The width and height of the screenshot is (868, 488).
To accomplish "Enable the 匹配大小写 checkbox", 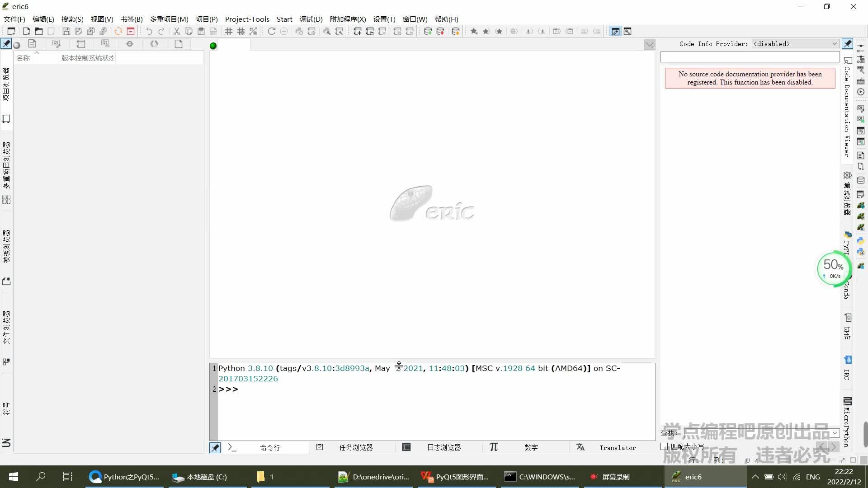I will pyautogui.click(x=665, y=446).
